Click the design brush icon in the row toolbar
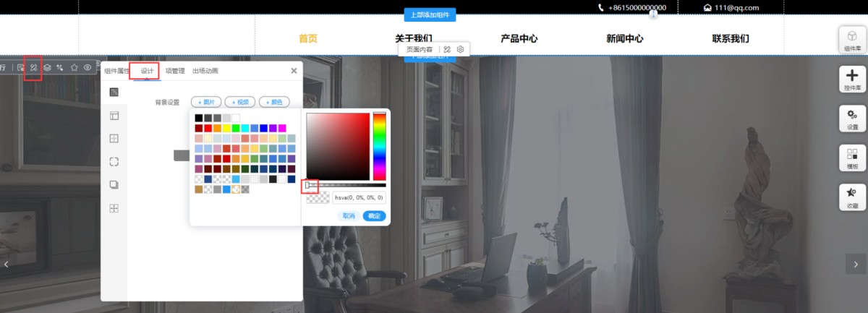This screenshot has height=313, width=868. pos(33,67)
